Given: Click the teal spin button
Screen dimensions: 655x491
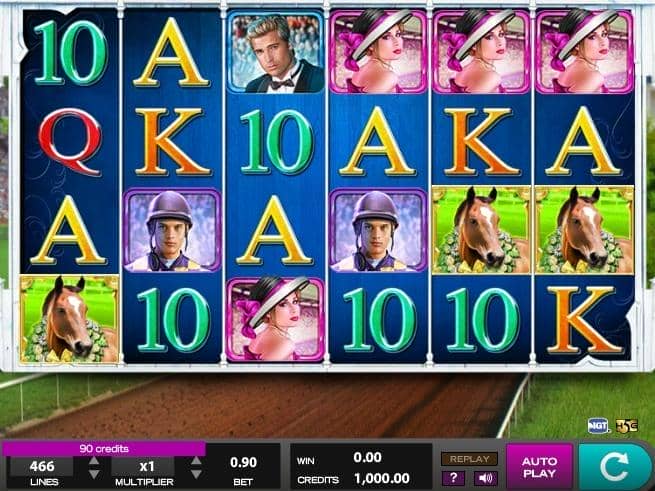Looking at the screenshot, I should (x=614, y=467).
